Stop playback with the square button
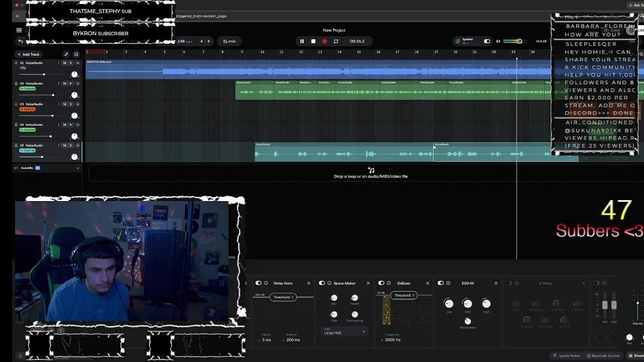Screen dimensions: 644x362 coord(313,41)
